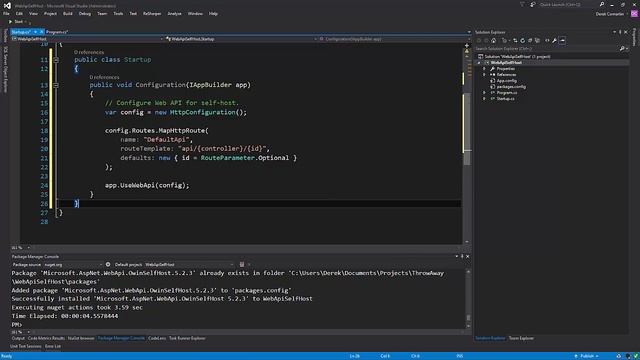Switch to the CodeLens tab
Viewport: 640px width, 360px height.
157,338
